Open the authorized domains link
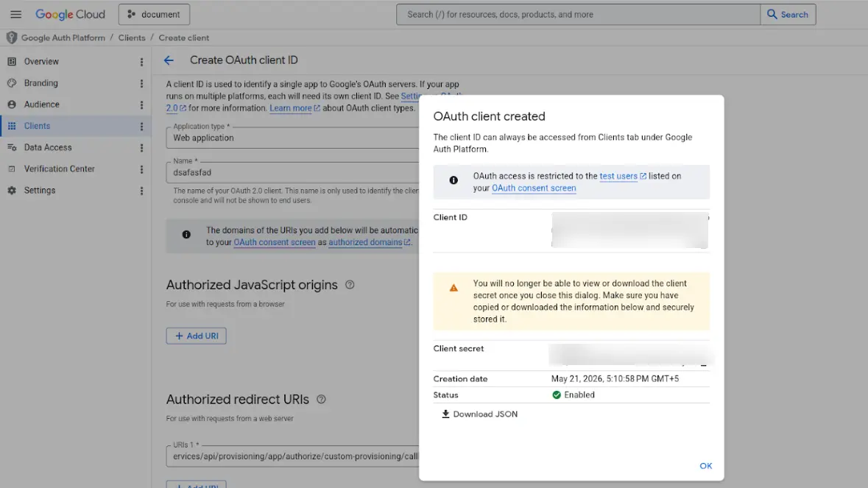This screenshot has height=488, width=868. click(x=370, y=242)
